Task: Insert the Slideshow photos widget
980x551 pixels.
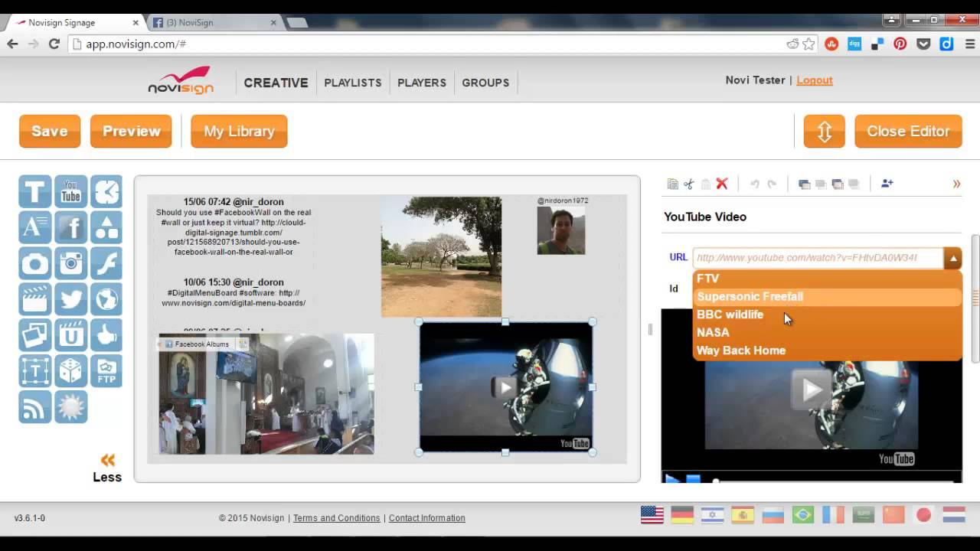Action: click(x=35, y=335)
